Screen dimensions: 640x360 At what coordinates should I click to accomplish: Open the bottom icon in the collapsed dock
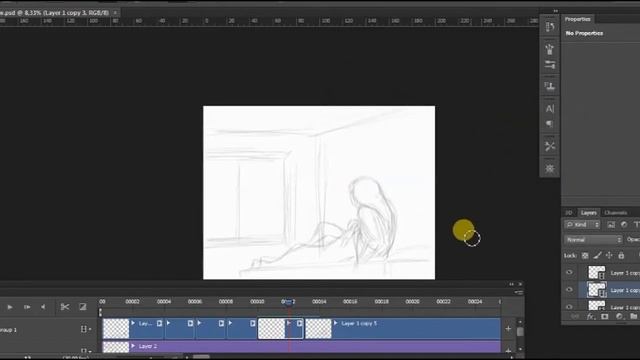pos(550,169)
